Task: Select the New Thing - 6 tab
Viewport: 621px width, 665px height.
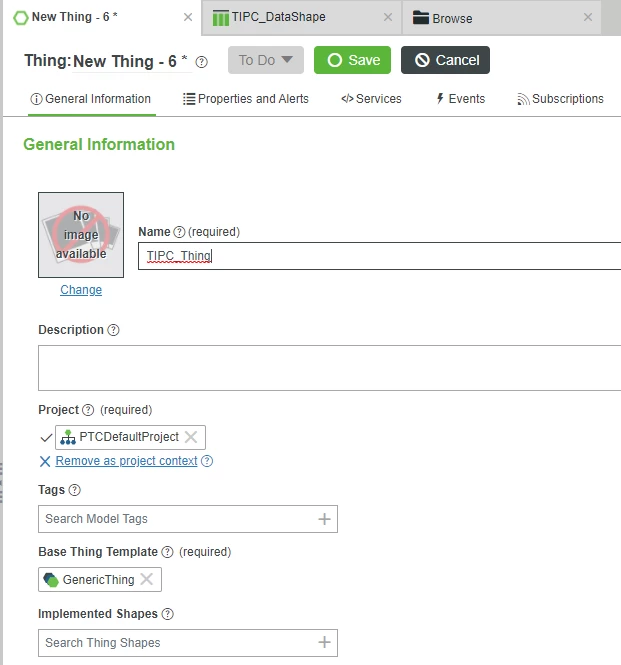Action: point(102,17)
